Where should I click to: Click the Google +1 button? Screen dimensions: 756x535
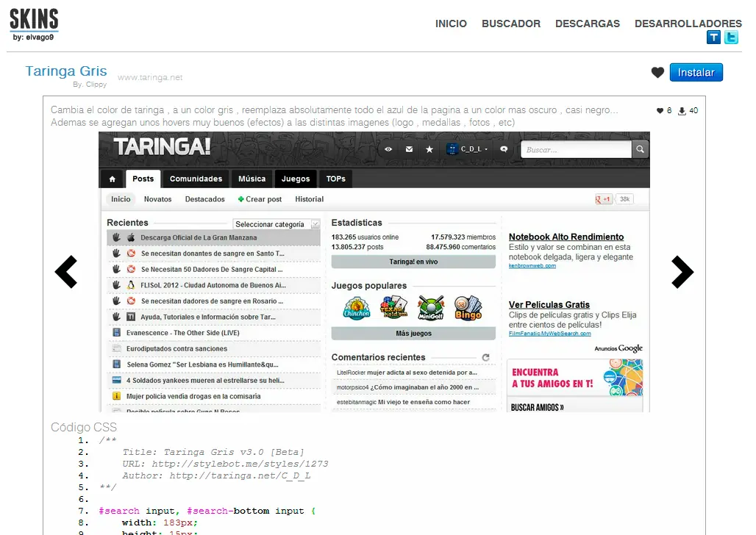[603, 199]
